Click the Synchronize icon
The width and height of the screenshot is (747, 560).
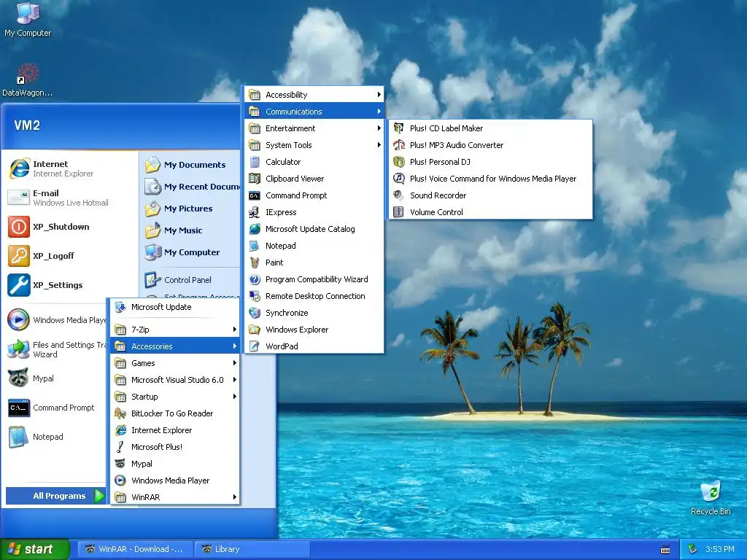tap(255, 312)
